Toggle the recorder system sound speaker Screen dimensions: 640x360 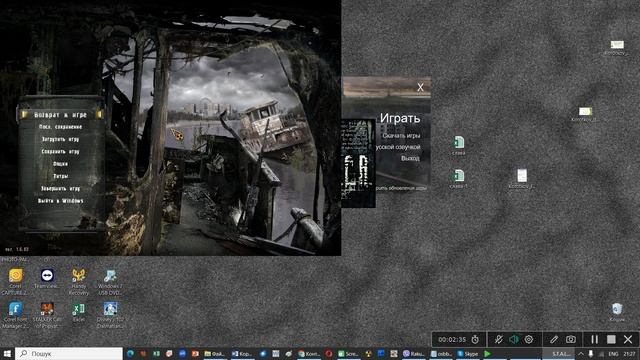click(x=514, y=339)
